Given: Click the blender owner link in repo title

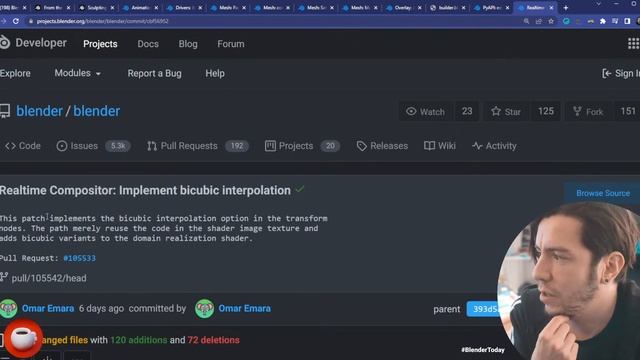Looking at the screenshot, I should (x=39, y=111).
